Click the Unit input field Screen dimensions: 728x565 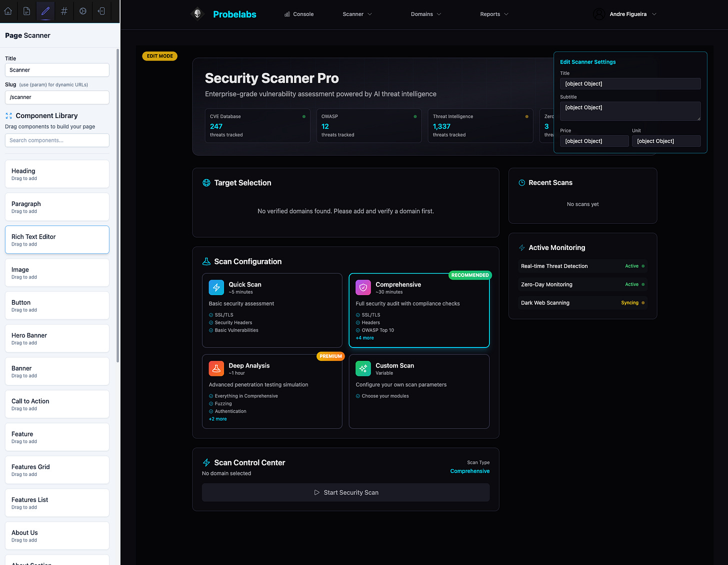coord(666,141)
